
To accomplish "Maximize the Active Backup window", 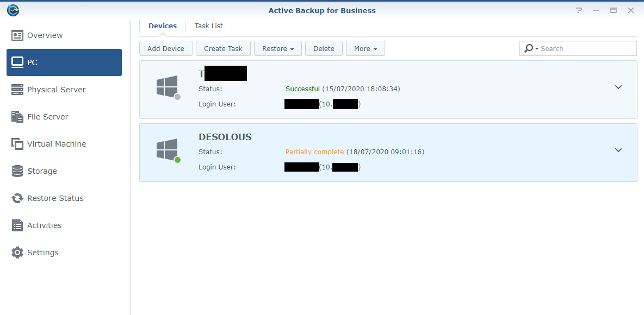I will [x=614, y=11].
